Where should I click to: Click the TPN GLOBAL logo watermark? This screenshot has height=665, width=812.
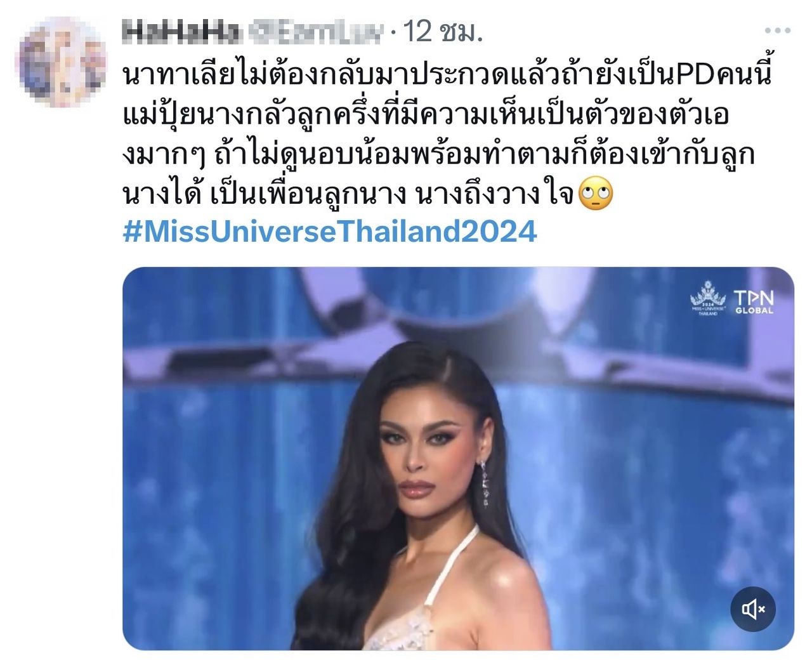pos(754,302)
